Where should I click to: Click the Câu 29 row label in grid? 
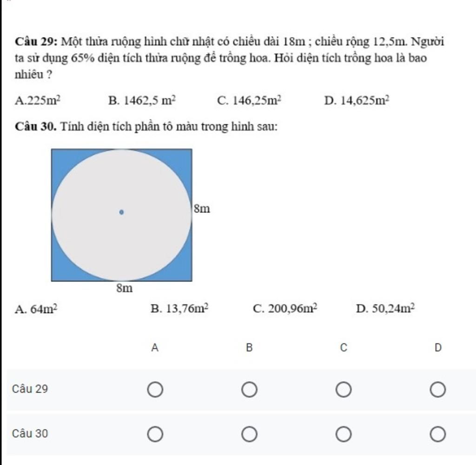(x=30, y=389)
